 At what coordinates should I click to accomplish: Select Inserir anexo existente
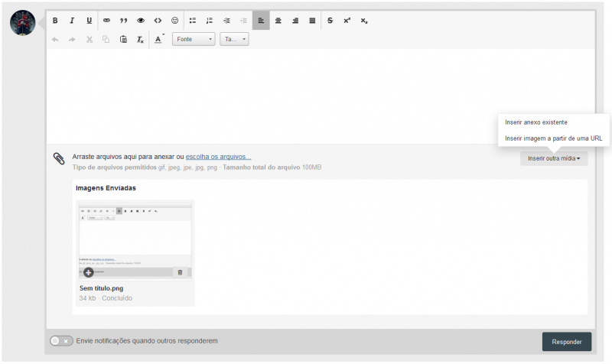[x=536, y=122]
